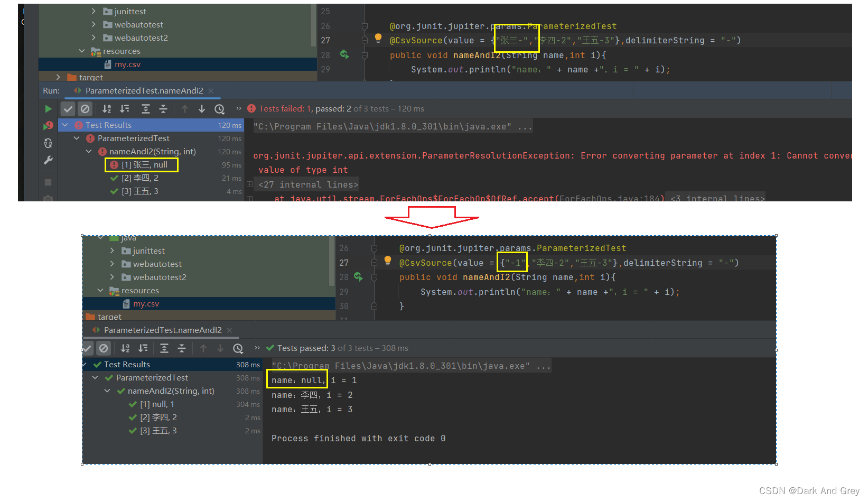Go to next failed test in failed-run toolbar

point(202,109)
